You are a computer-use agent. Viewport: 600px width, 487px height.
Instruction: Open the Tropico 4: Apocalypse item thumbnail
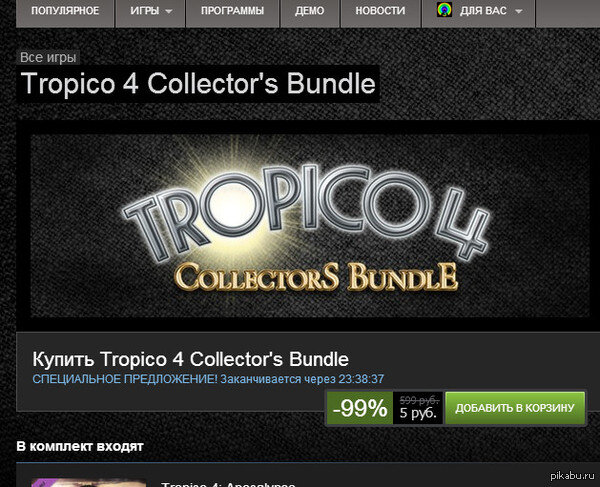[89, 482]
